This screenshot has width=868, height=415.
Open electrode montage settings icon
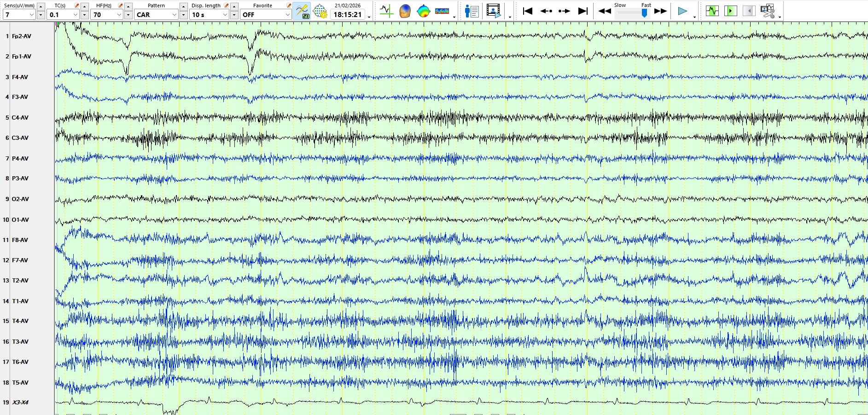(320, 11)
